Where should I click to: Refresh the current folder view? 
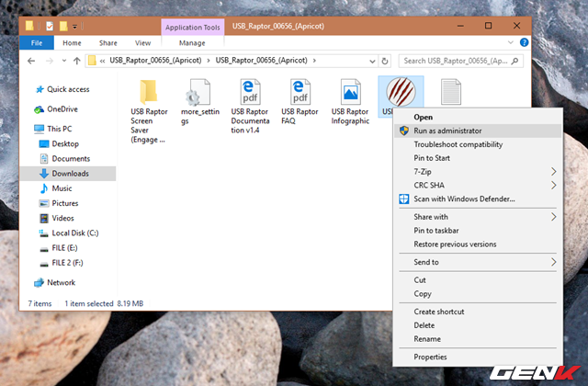click(385, 61)
